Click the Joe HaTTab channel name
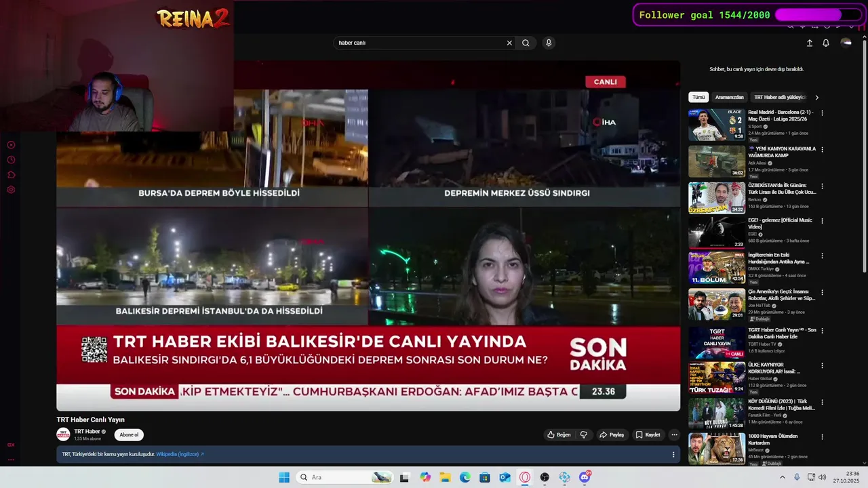The image size is (868, 488). click(759, 305)
